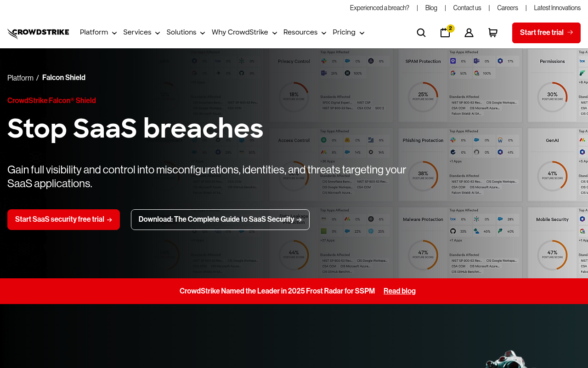588x368 pixels.
Task: Click the Malware Protection 47% posture gauge
Action: [423, 255]
